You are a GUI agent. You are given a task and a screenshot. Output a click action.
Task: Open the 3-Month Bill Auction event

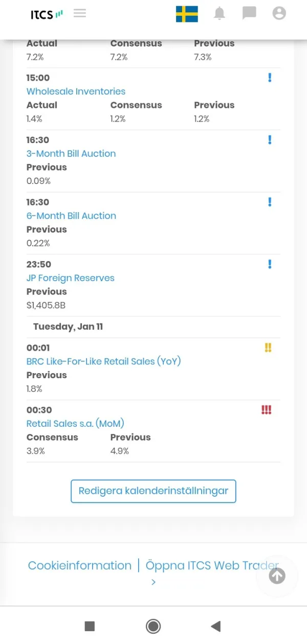pos(71,153)
